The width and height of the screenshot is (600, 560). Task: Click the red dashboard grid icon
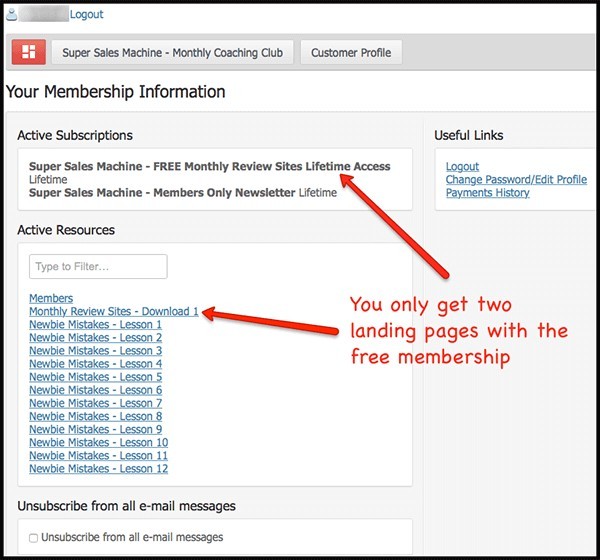coord(29,52)
